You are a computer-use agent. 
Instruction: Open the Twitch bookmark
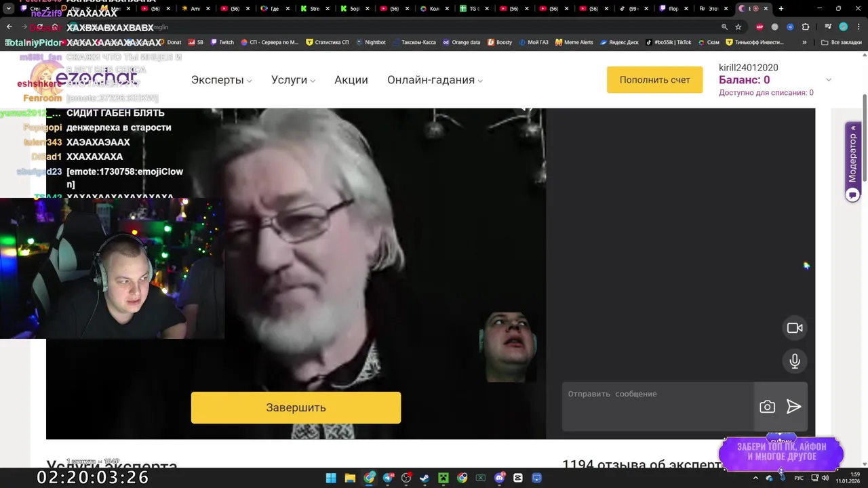(222, 42)
